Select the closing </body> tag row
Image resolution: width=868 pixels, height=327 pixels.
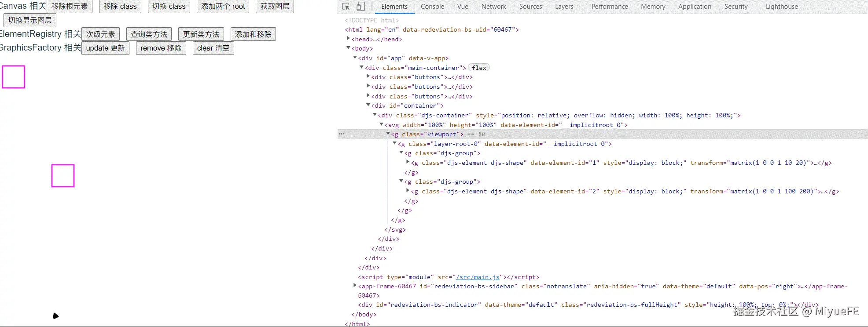pos(364,314)
